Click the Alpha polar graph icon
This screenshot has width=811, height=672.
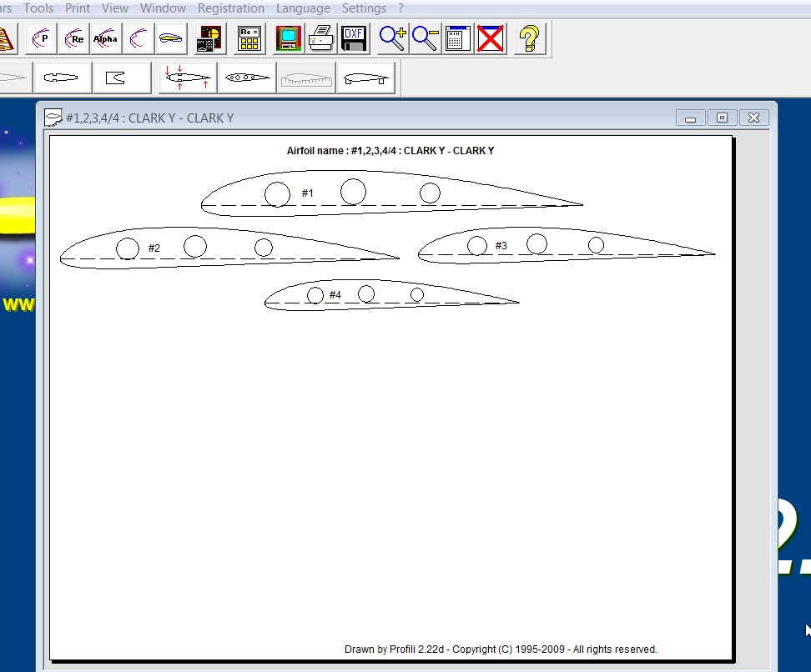point(106,38)
